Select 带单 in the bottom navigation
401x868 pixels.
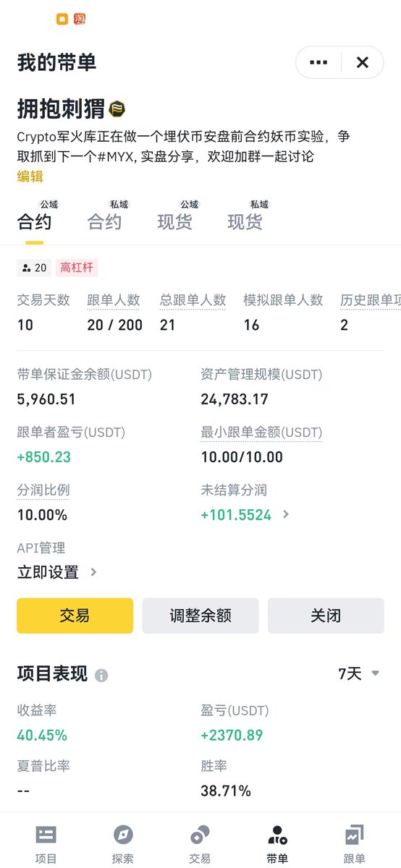coord(277,843)
